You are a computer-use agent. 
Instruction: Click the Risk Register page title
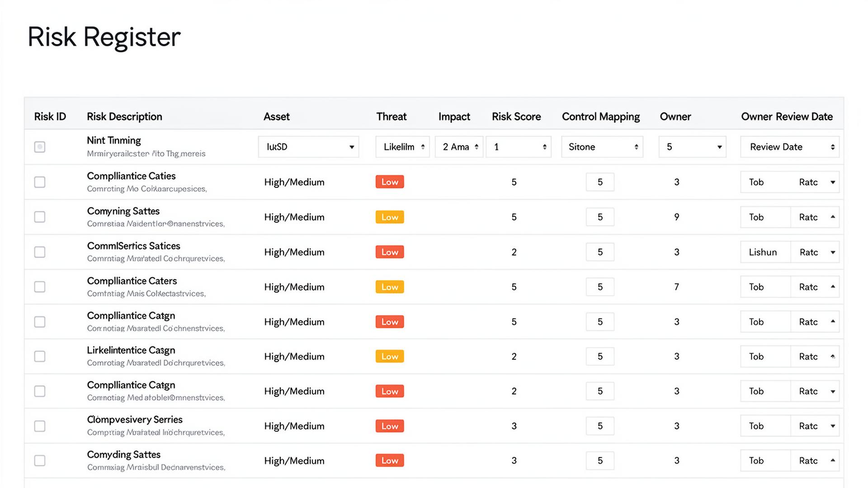coord(104,38)
